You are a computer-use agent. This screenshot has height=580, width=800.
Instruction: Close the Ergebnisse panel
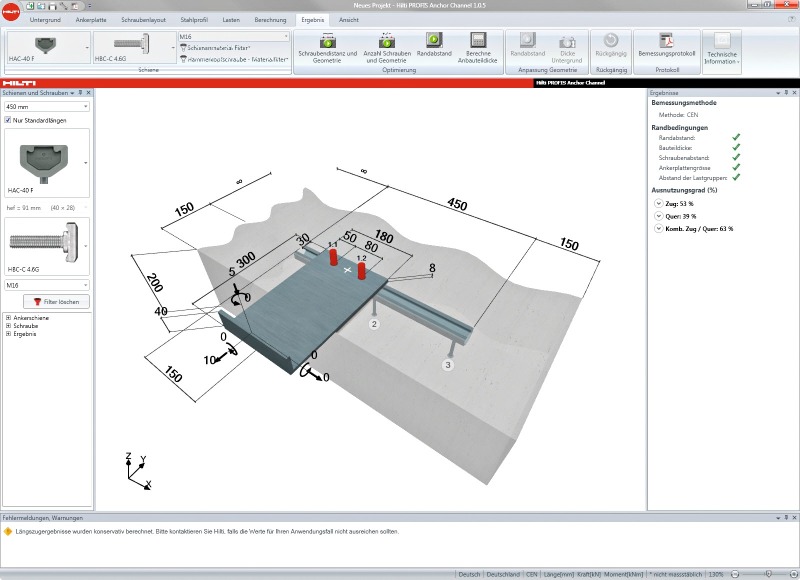pyautogui.click(x=794, y=93)
